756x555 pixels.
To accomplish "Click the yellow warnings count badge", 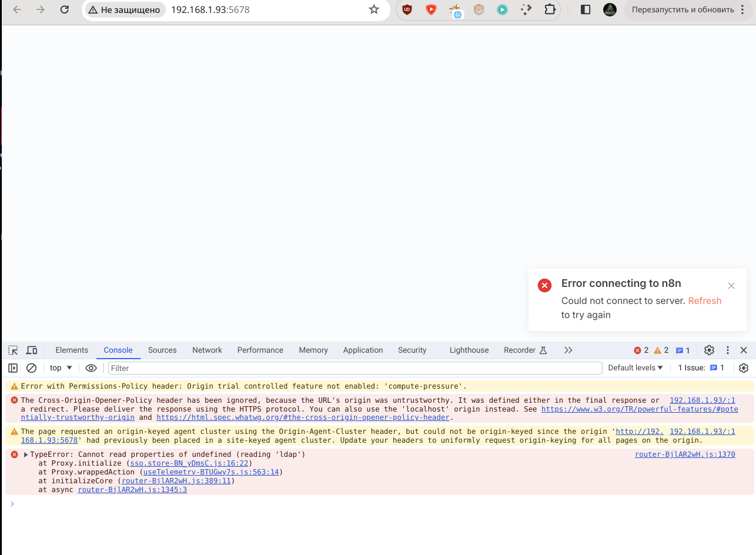I will [661, 350].
